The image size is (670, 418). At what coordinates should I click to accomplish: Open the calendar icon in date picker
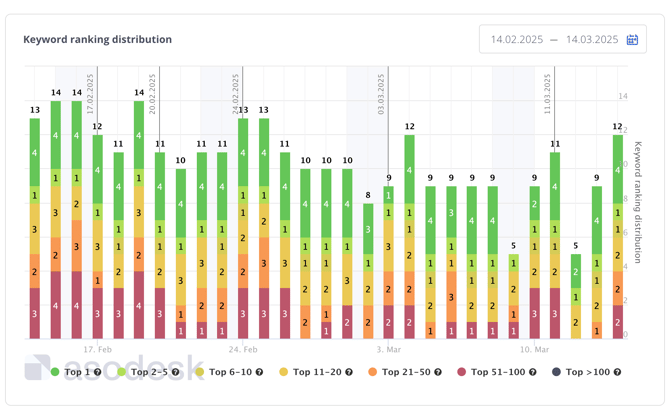[632, 40]
